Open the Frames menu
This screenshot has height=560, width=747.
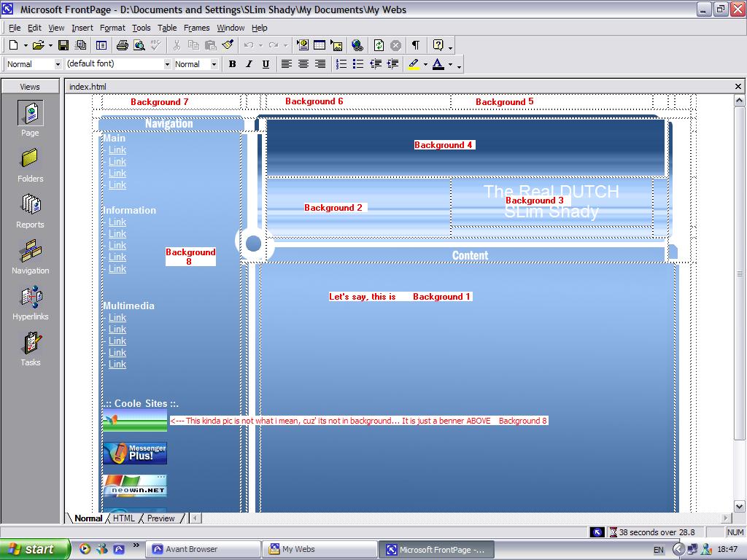click(x=196, y=28)
